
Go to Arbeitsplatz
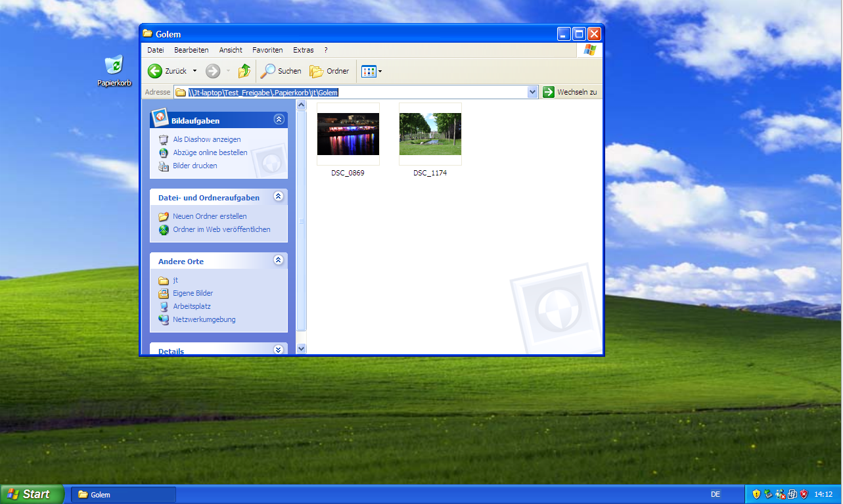(192, 306)
